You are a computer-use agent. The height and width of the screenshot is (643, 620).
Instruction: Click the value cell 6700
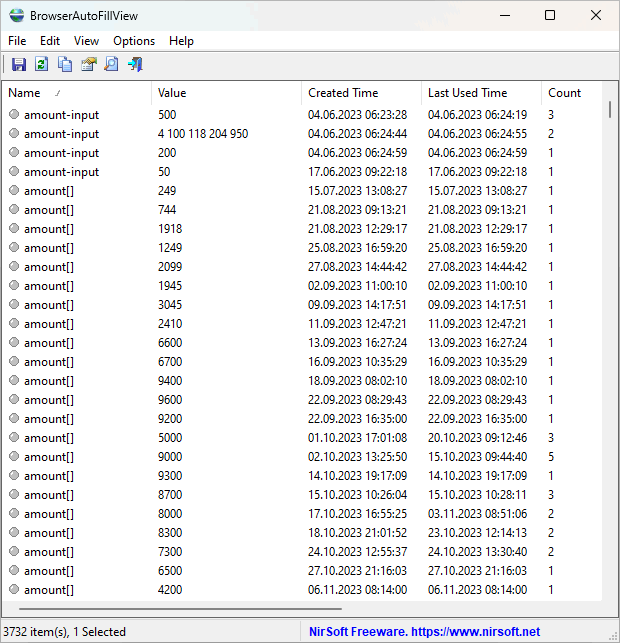point(170,362)
